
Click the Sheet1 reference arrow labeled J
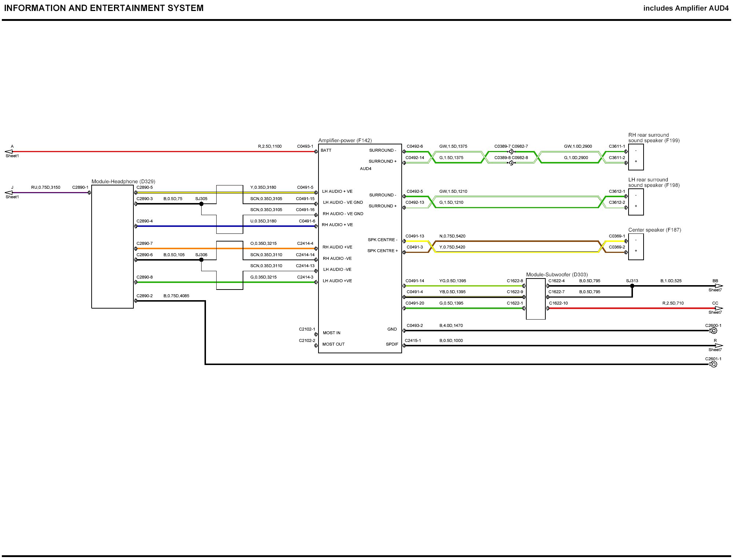click(8, 192)
